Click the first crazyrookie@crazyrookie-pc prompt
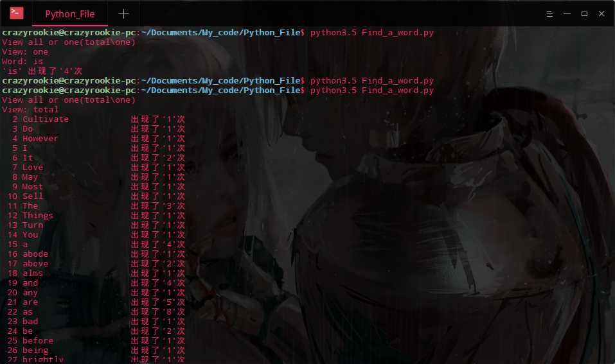The image size is (615, 364). coord(69,33)
